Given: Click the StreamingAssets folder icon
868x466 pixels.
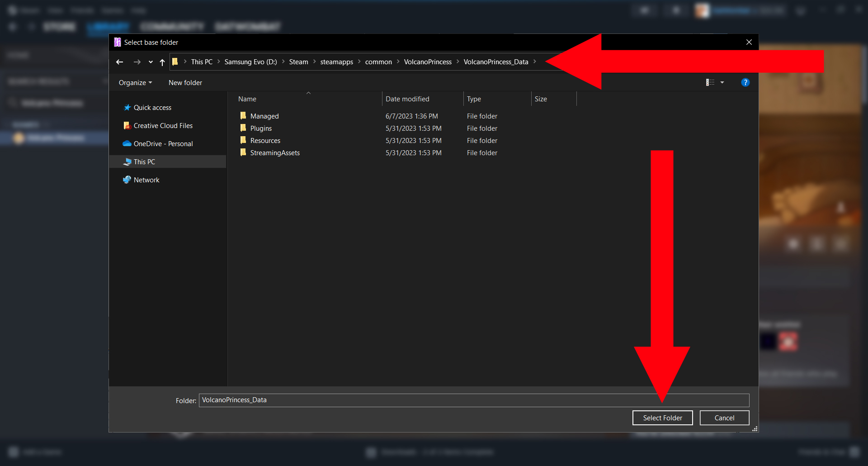Looking at the screenshot, I should click(243, 152).
